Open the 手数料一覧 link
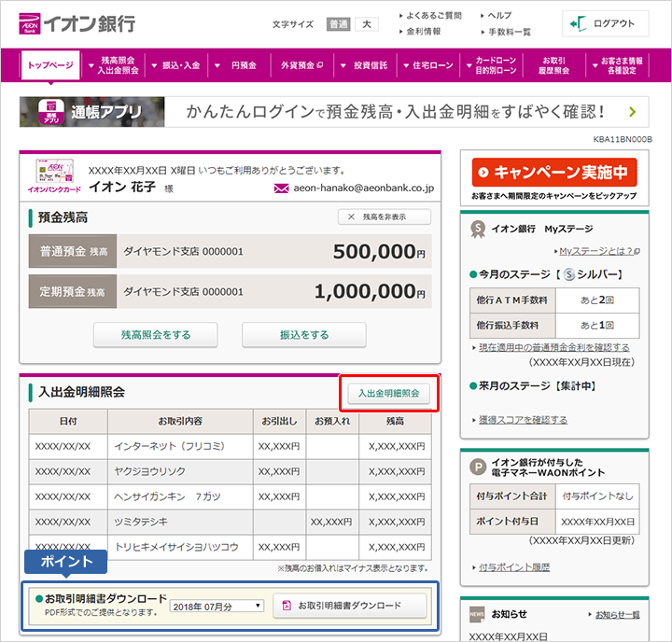This screenshot has height=642, width=672. [x=510, y=32]
